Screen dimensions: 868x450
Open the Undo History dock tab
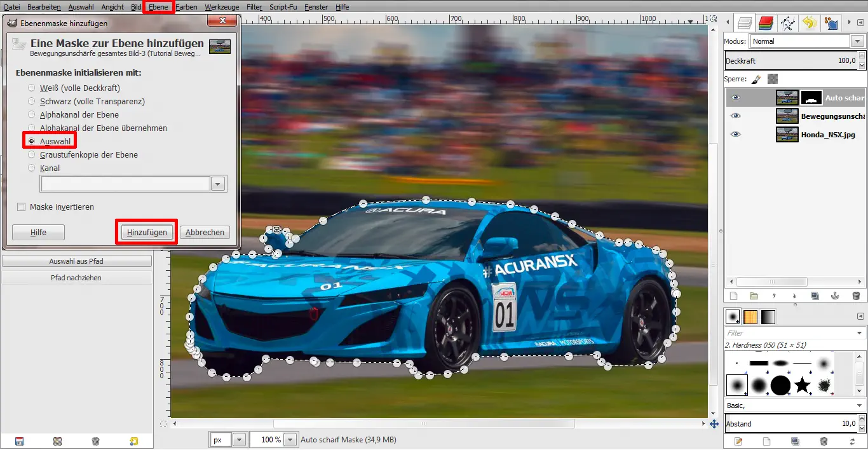click(x=809, y=24)
